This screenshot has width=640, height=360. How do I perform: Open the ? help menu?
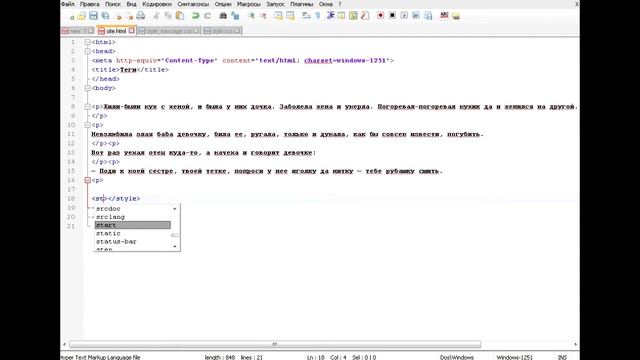[x=340, y=4]
